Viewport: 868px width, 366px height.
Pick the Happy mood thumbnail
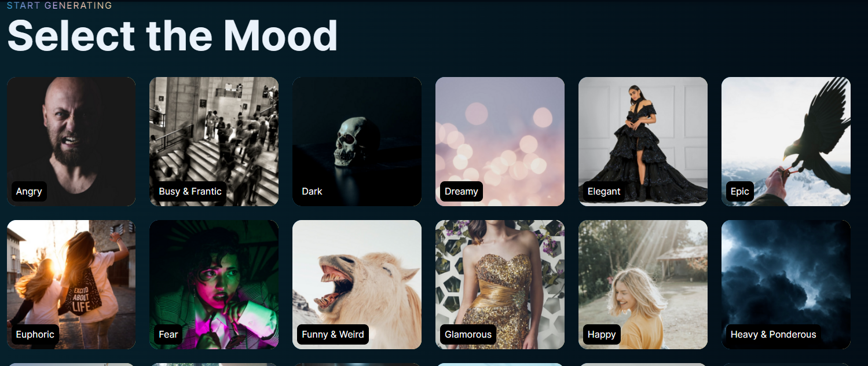(643, 284)
